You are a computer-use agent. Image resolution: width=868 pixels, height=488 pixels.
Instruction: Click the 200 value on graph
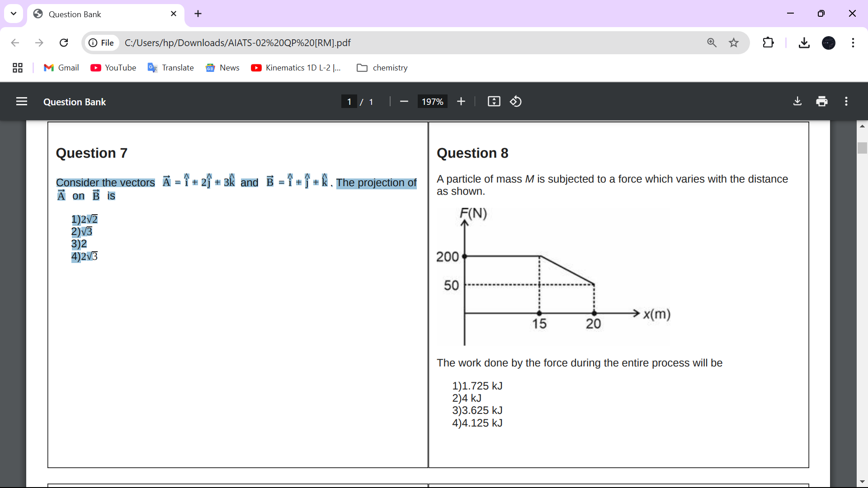point(448,257)
